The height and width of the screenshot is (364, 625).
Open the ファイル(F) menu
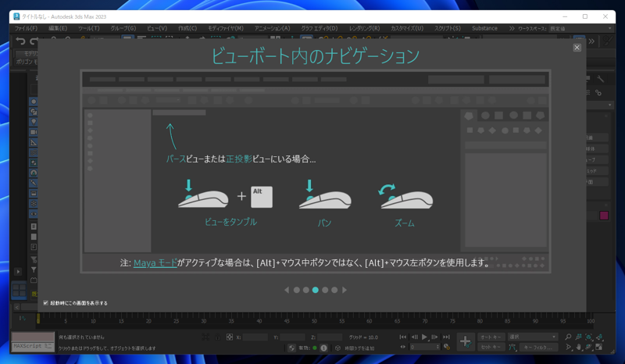tap(26, 28)
